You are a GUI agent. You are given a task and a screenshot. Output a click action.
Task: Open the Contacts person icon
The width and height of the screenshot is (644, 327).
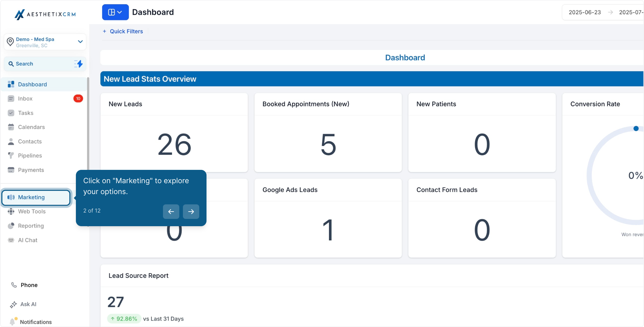click(11, 141)
